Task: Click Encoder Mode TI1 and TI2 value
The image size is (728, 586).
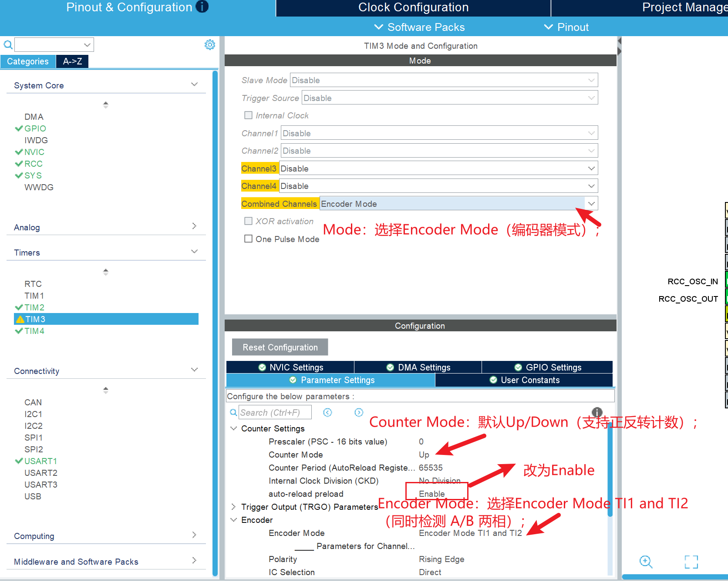Action: 470,533
